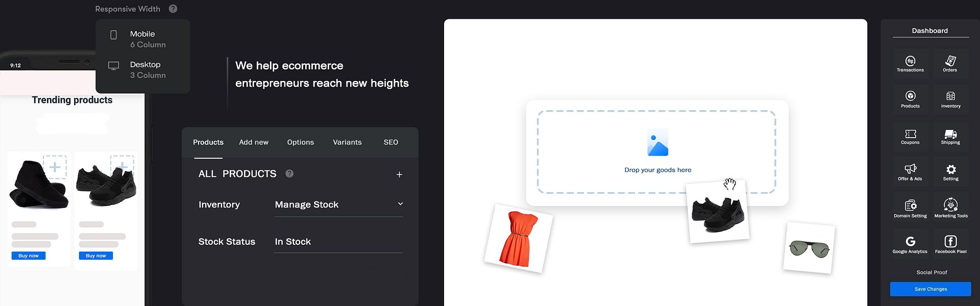The width and height of the screenshot is (980, 306).
Task: Click the Social Proof label
Action: (932, 272)
